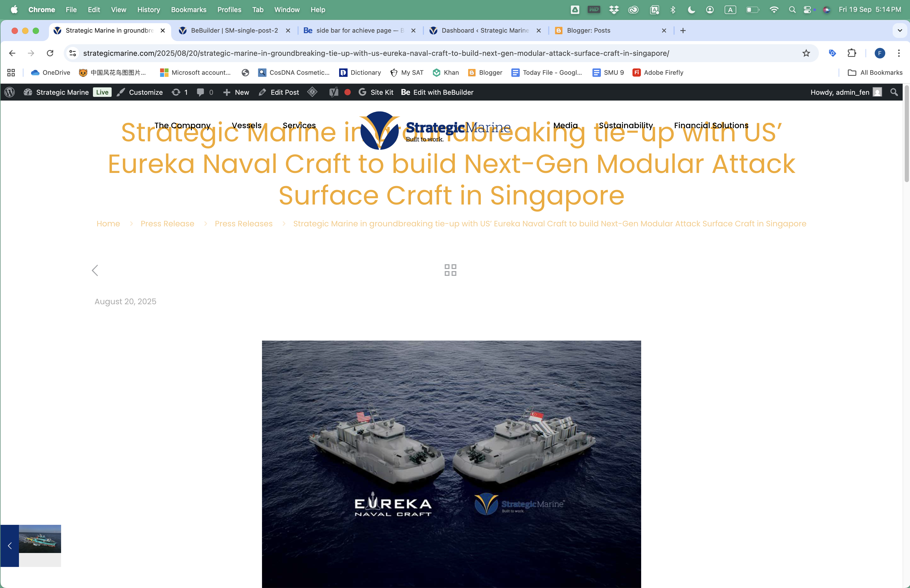The height and width of the screenshot is (588, 910).
Task: Open the Media navigation menu
Action: pos(565,125)
